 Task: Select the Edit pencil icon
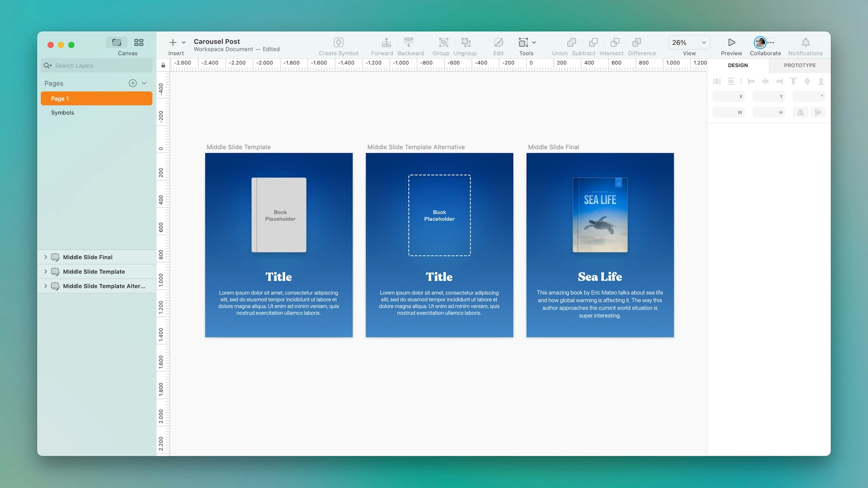498,42
